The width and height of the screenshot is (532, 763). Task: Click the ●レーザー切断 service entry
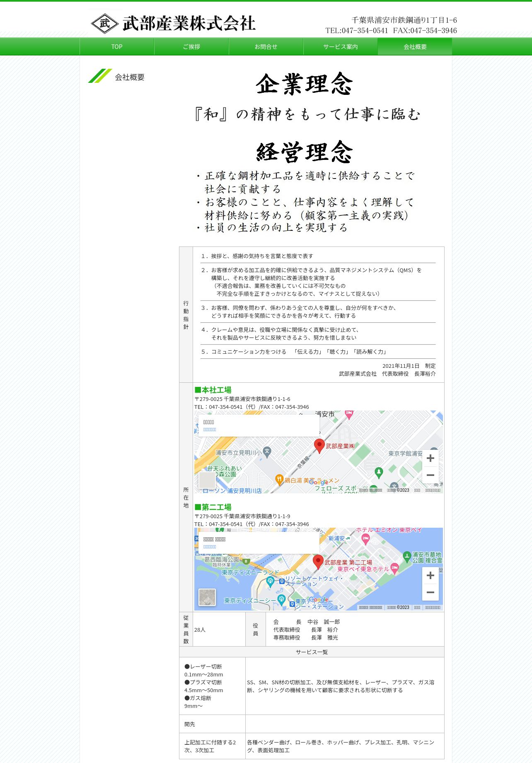point(203,667)
